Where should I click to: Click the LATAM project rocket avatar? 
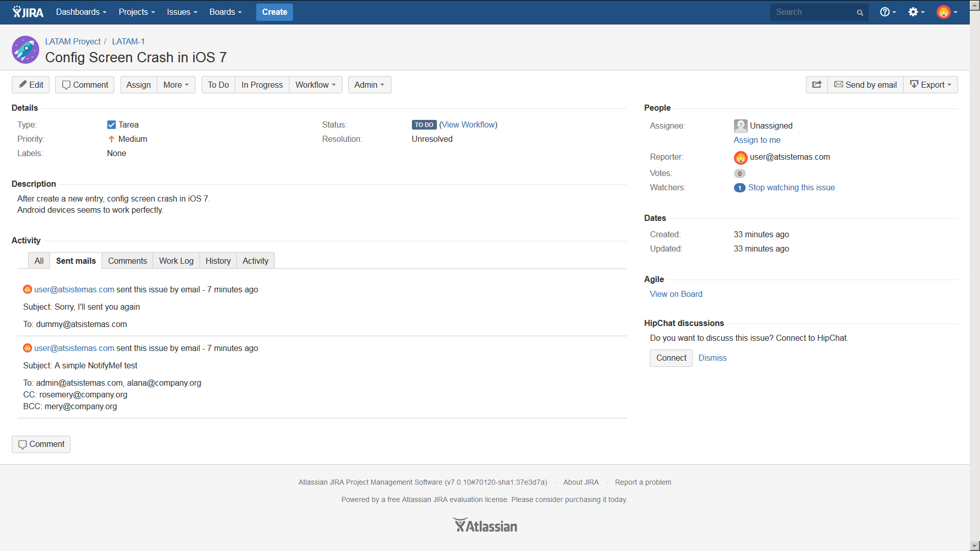(26, 49)
